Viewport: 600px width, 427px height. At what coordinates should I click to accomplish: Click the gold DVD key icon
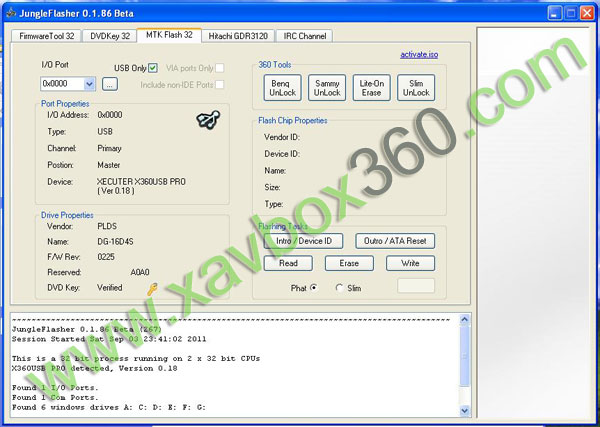click(x=152, y=289)
